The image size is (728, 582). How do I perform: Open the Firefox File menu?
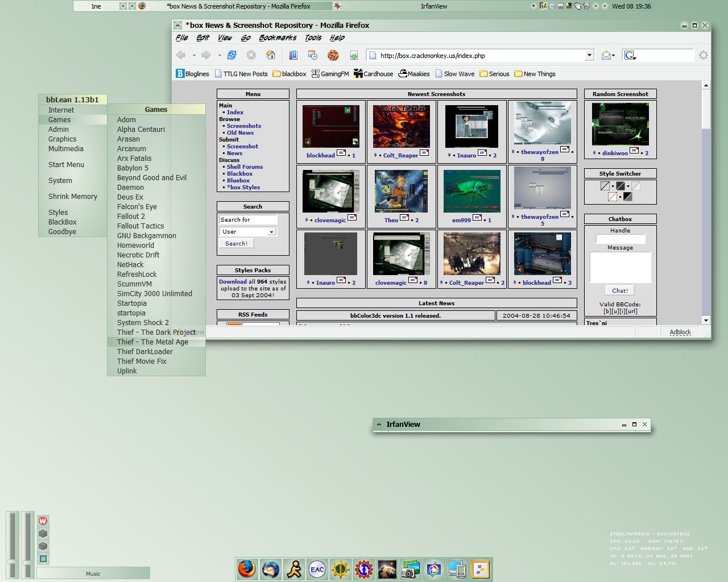click(182, 38)
